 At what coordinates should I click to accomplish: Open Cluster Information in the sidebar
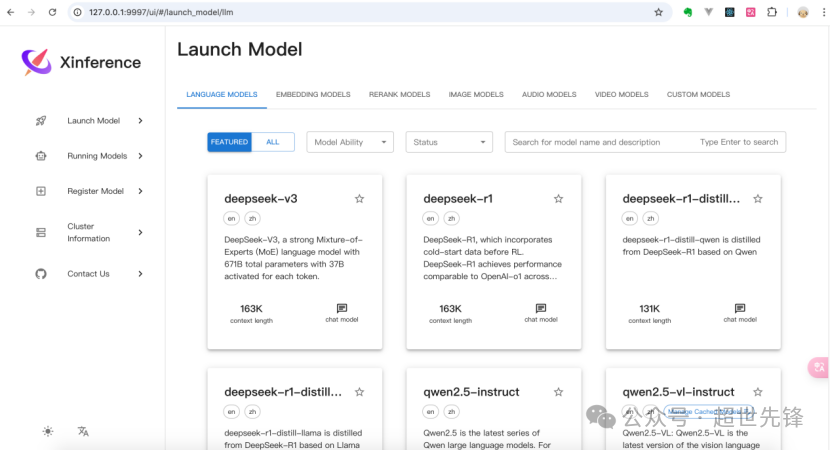tap(89, 232)
